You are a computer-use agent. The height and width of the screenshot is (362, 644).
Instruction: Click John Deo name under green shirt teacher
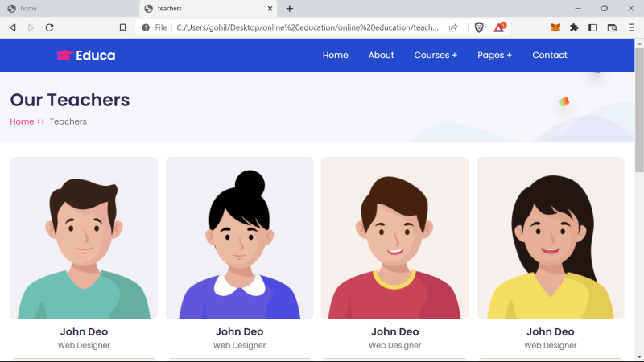click(84, 331)
